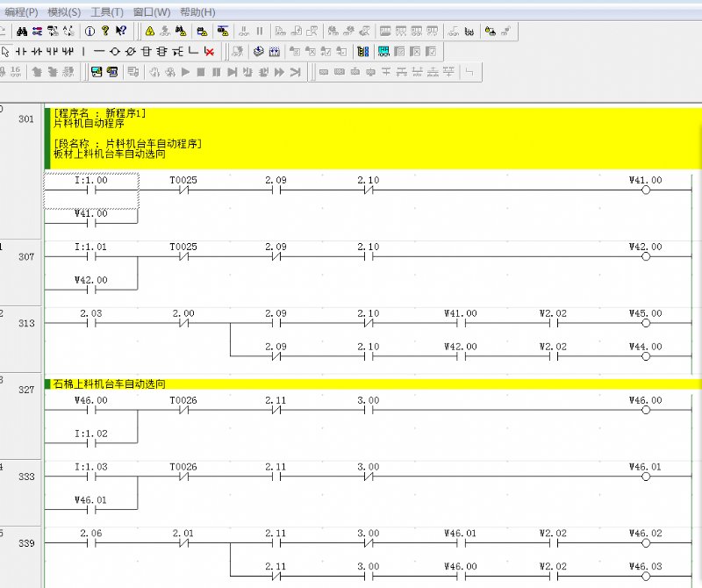Open find with the binoculars icon
Viewport: 702px width, 588px height.
[23, 31]
